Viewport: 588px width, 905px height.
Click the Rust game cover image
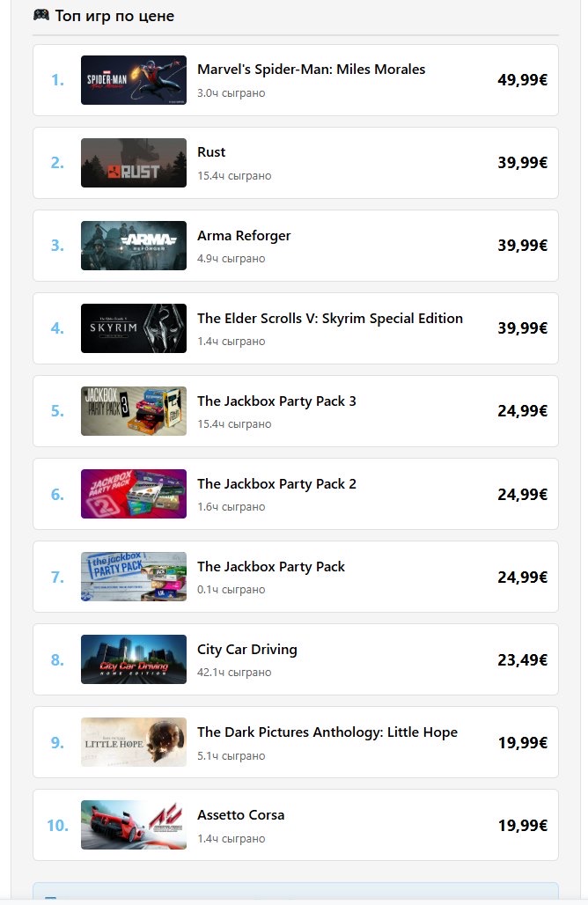pos(133,163)
